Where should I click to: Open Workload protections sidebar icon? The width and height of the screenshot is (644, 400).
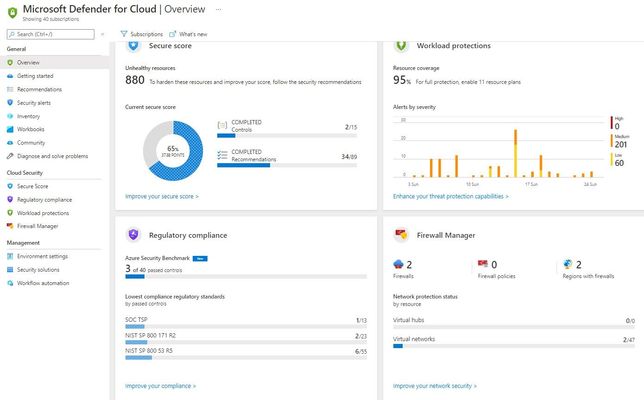[10, 213]
